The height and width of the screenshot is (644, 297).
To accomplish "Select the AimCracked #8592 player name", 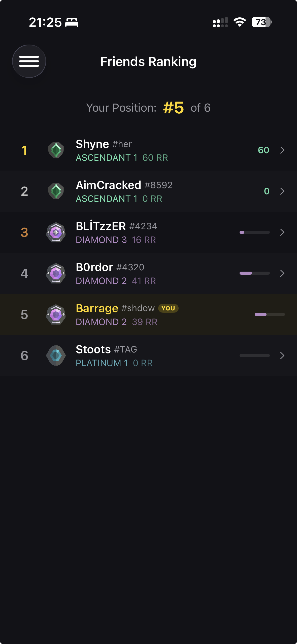I will coord(124,185).
